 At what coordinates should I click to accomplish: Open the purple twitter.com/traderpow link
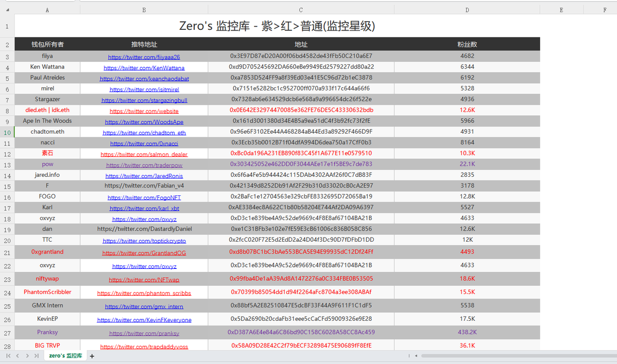click(x=144, y=165)
